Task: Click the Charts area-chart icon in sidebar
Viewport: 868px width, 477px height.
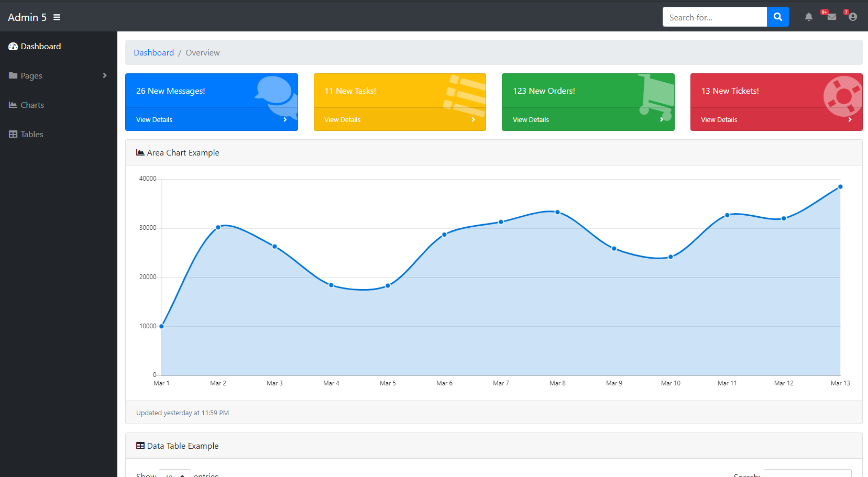Action: (13, 105)
